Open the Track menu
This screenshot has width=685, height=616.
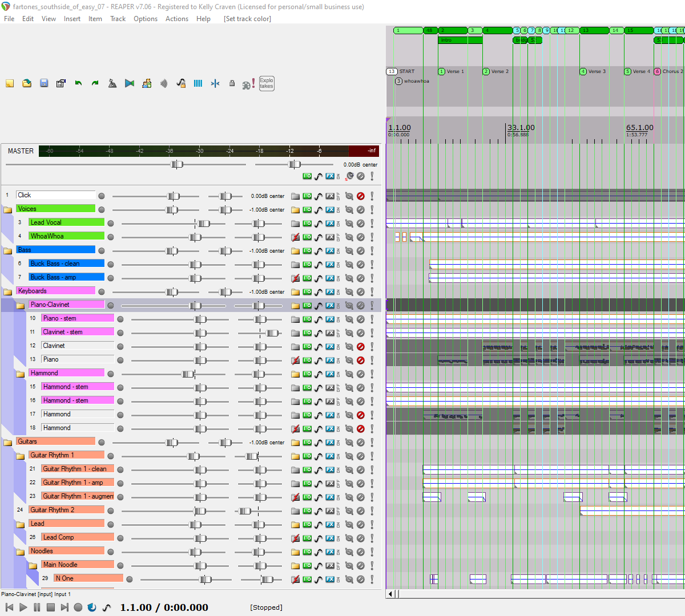tap(118, 19)
